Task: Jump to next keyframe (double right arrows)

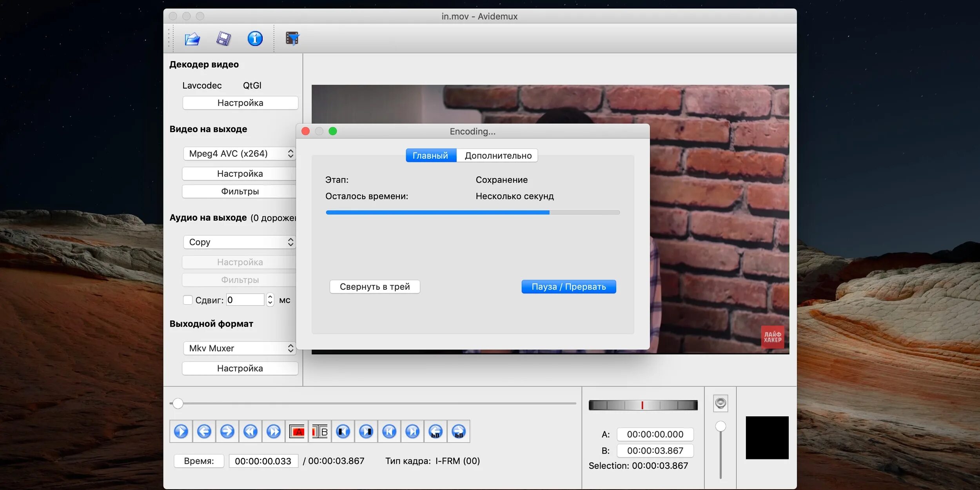Action: [x=273, y=432]
